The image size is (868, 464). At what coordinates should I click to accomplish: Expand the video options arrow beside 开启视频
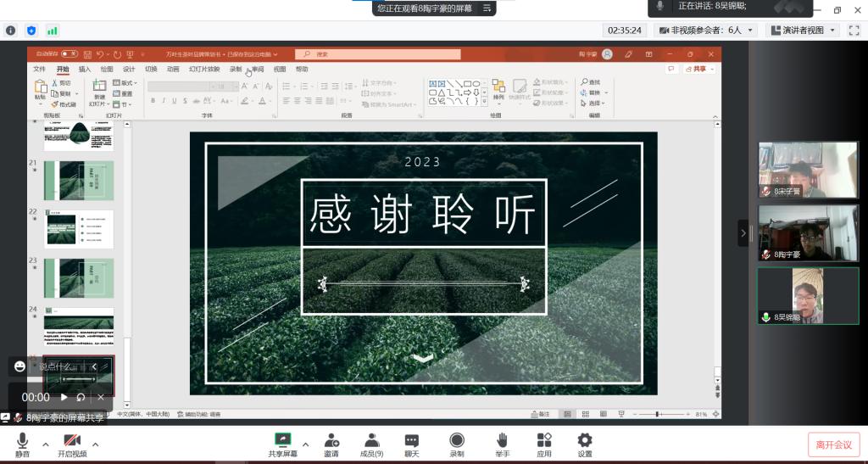point(95,444)
